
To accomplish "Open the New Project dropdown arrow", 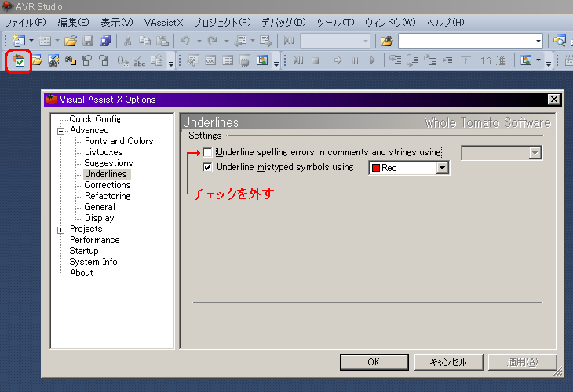I will (x=31, y=41).
